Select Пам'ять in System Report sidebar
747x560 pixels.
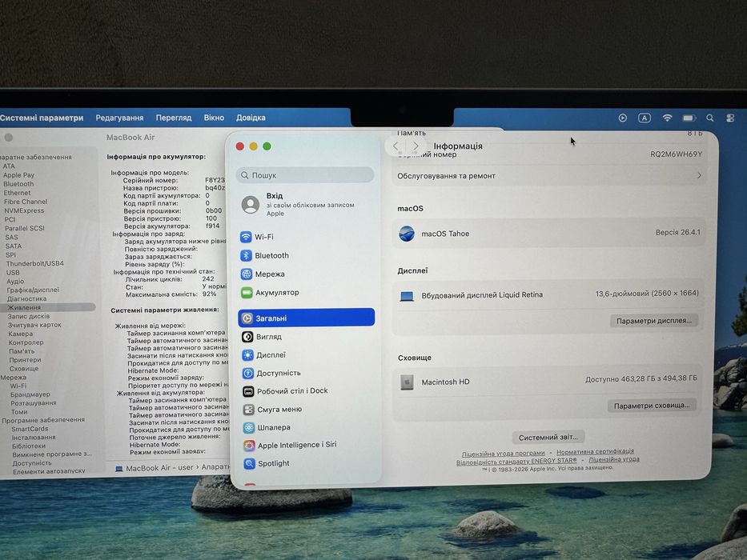tap(22, 351)
